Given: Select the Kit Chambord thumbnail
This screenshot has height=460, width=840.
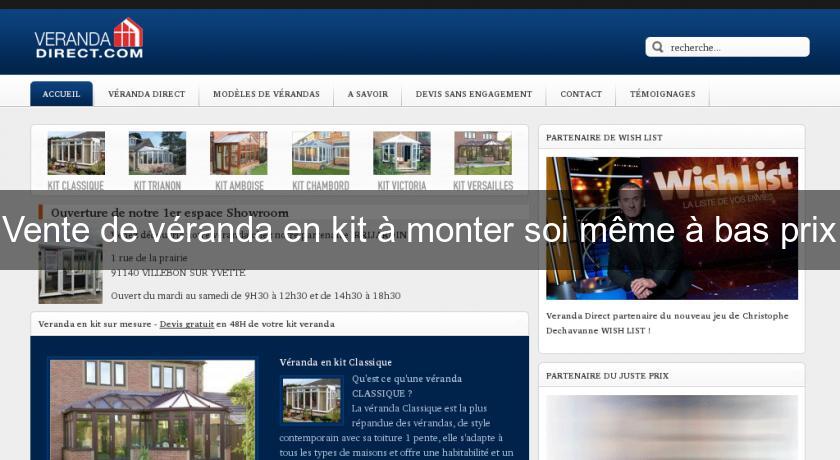Looking at the screenshot, I should 320,153.
